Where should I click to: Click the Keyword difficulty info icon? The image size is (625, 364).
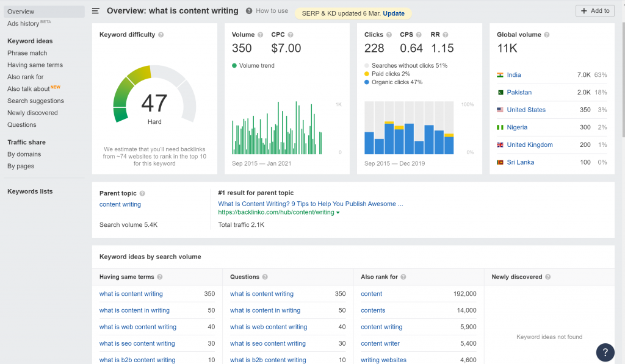point(161,35)
